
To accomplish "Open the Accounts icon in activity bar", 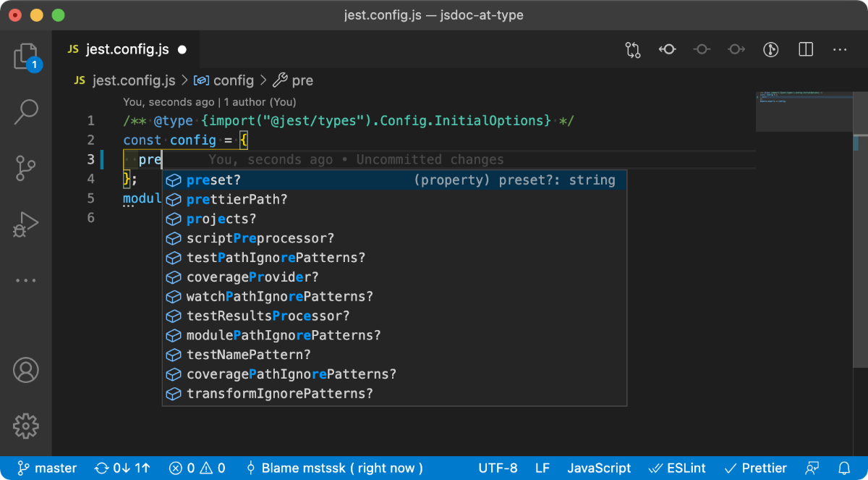I will coord(26,370).
